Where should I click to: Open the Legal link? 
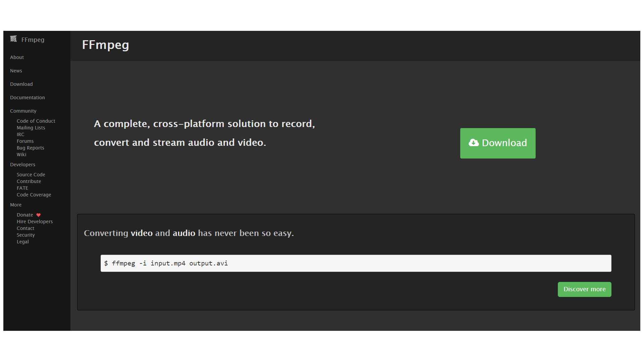(x=23, y=242)
